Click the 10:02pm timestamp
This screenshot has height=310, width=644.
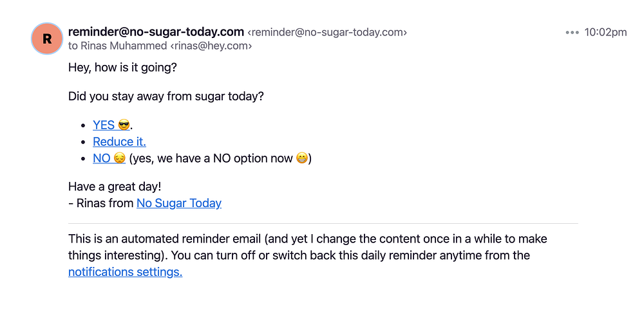point(605,33)
